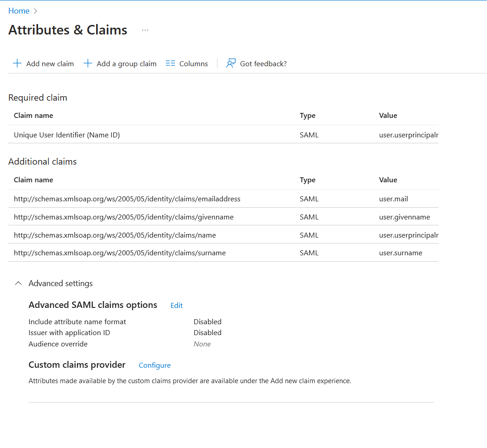487x448 pixels.
Task: Click the breadcrumb chevron after Home
Action: click(x=35, y=11)
